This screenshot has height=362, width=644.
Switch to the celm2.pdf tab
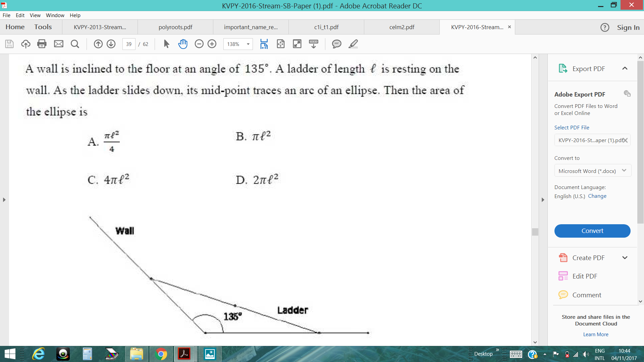click(x=402, y=27)
